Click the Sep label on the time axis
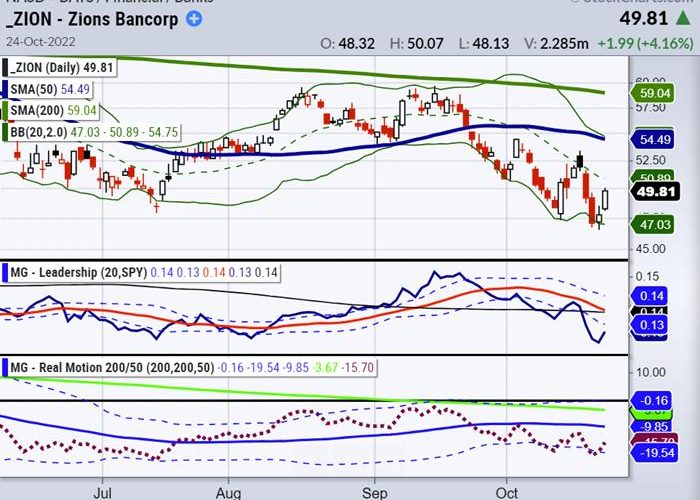This screenshot has height=500, width=700. click(x=374, y=493)
